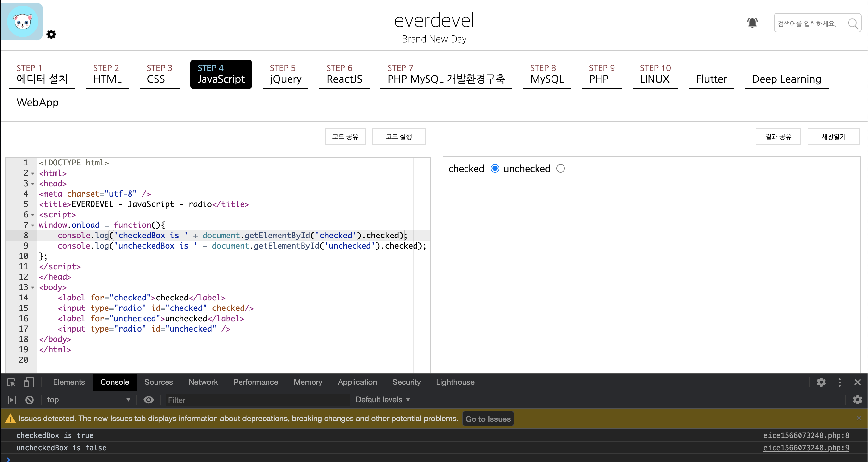Click the search magnifier icon

click(852, 24)
